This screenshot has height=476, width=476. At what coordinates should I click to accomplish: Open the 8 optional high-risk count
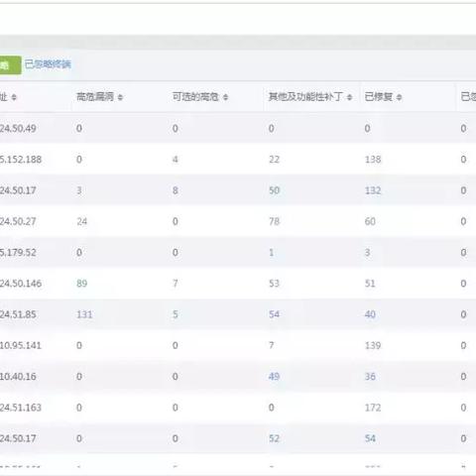pyautogui.click(x=176, y=190)
